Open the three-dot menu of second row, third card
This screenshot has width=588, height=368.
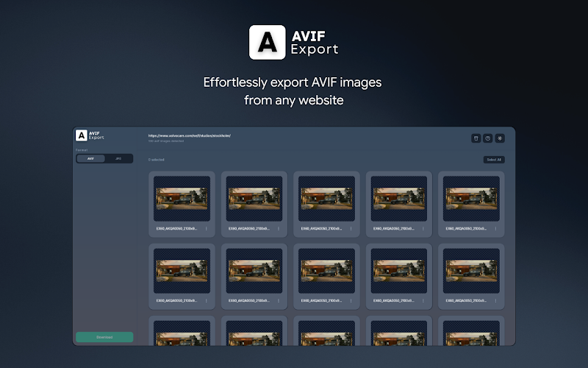[x=351, y=301]
